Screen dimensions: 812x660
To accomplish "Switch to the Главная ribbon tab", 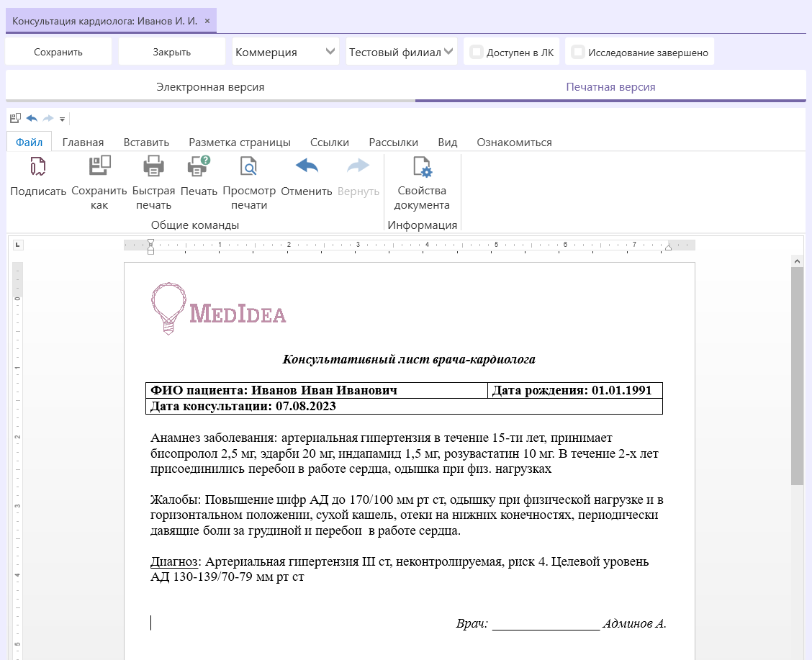I will [83, 143].
